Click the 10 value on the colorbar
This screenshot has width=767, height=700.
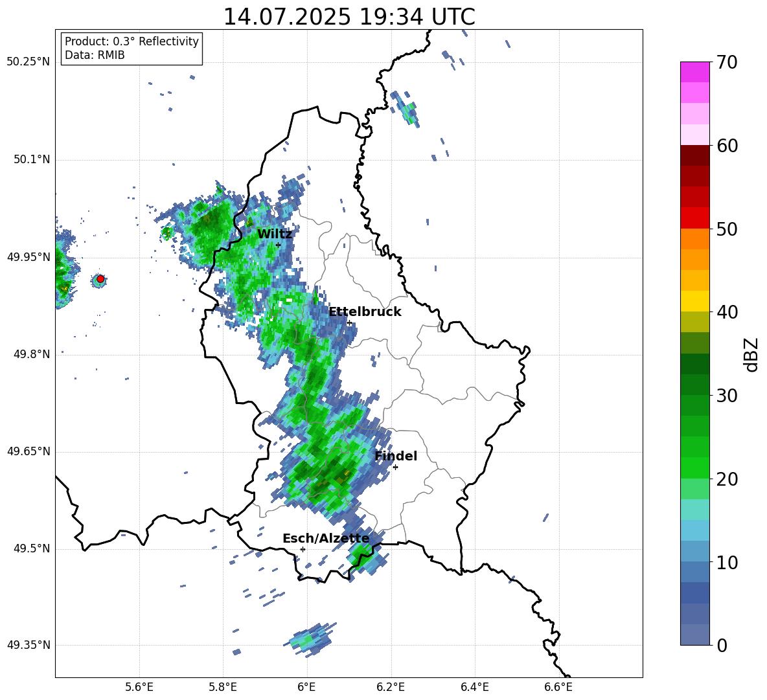pos(726,562)
